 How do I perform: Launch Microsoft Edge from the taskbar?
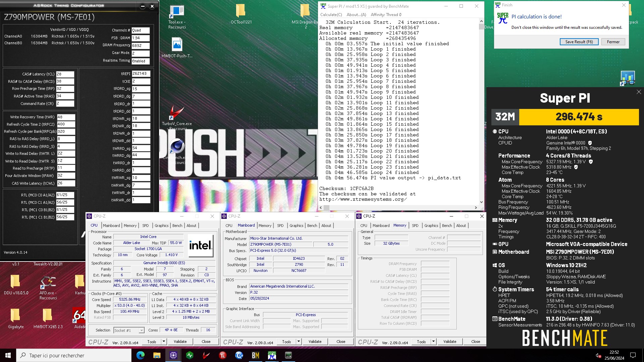tap(141, 355)
